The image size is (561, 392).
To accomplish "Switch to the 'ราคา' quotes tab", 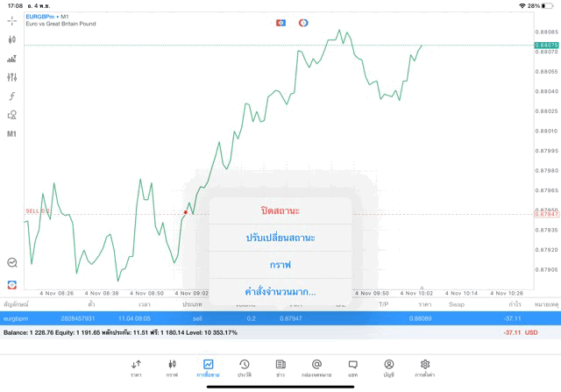I will click(x=136, y=367).
